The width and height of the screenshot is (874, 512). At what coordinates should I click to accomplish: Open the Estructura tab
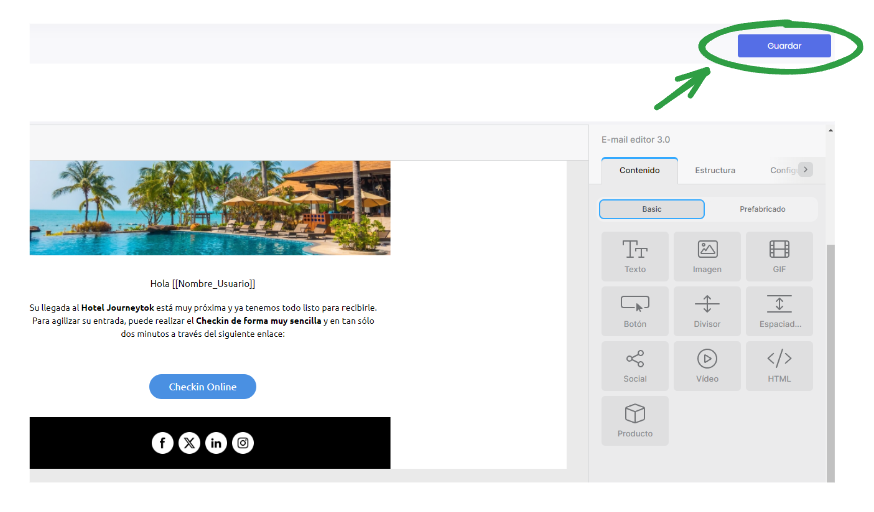tap(715, 170)
